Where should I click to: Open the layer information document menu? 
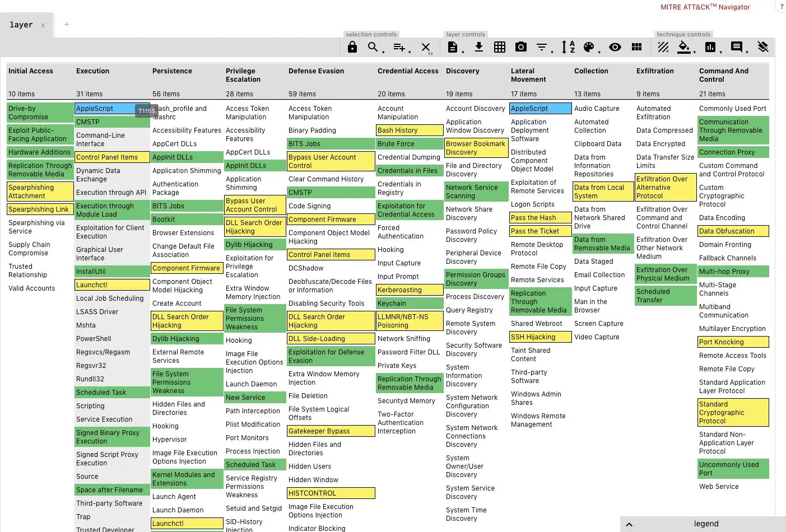pyautogui.click(x=453, y=48)
